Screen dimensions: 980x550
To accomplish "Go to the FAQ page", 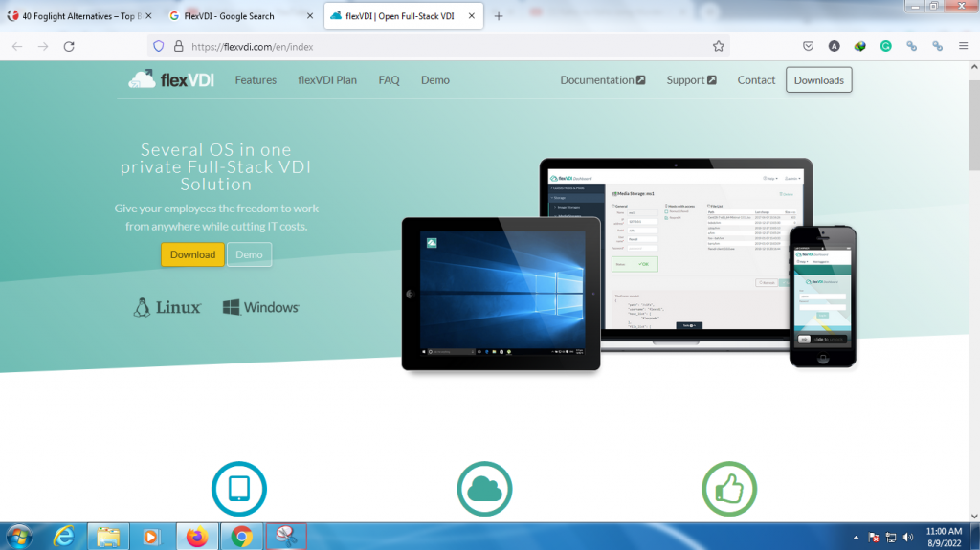I will pos(389,80).
